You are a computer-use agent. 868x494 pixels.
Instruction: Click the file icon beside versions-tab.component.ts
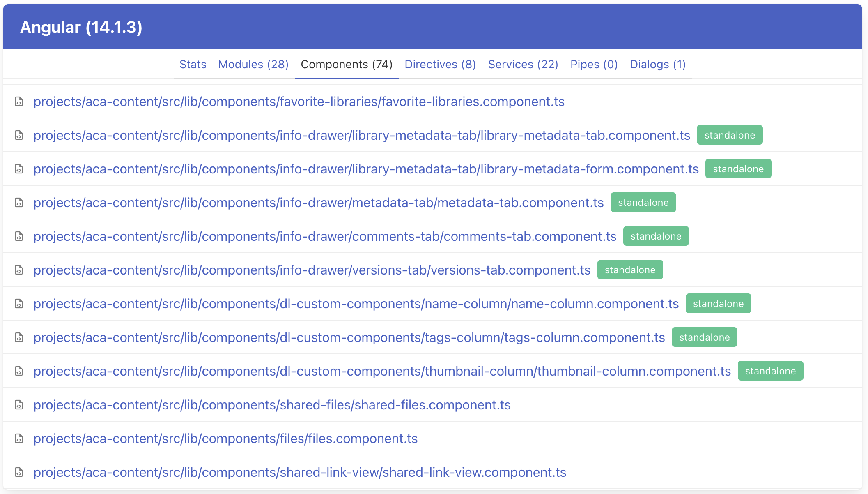[x=19, y=270]
